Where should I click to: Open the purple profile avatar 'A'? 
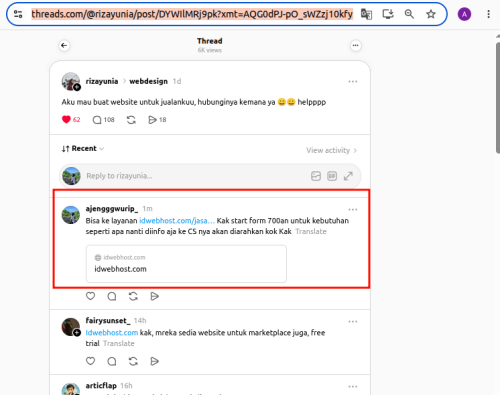coord(464,14)
